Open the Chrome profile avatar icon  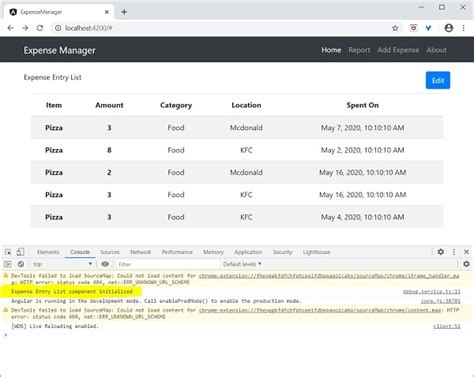pos(449,28)
